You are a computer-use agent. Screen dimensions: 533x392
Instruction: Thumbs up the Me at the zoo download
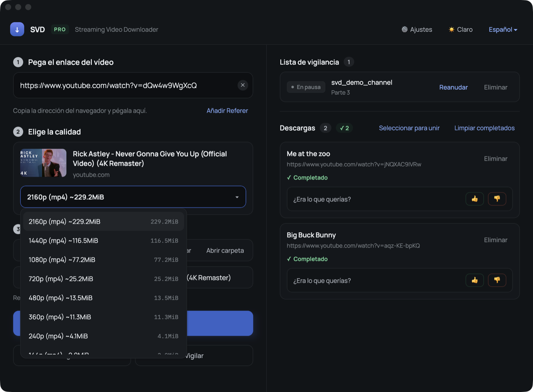[475, 199]
